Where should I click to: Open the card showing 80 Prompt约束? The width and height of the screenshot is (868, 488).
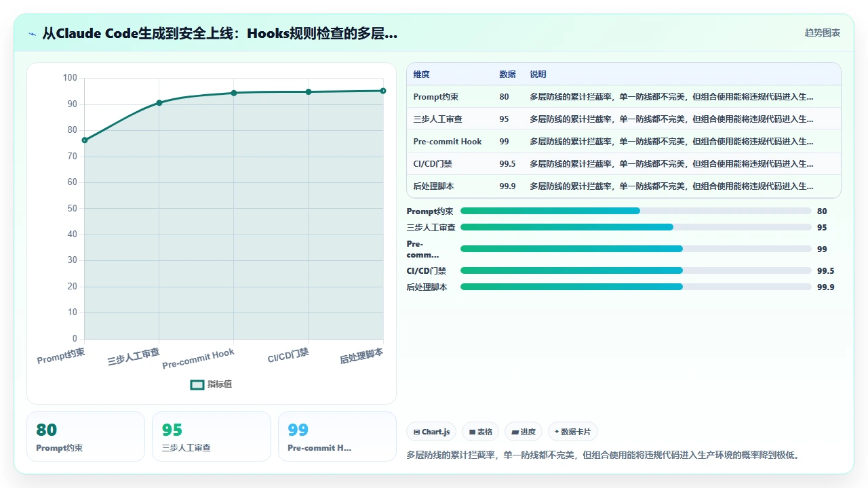tap(85, 436)
